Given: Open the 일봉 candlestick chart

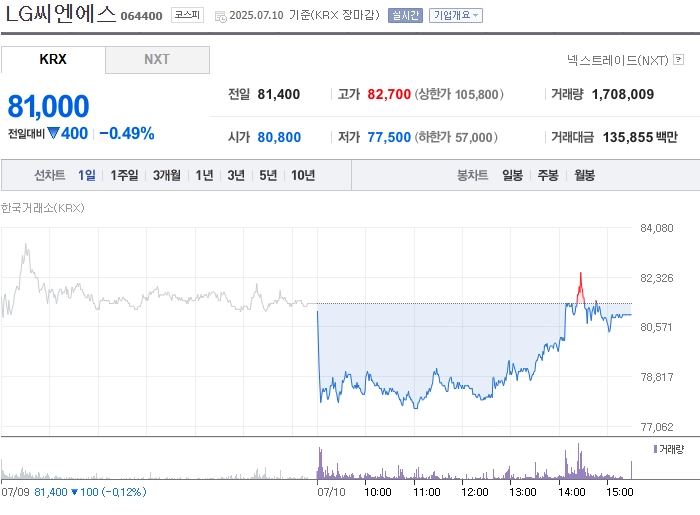Looking at the screenshot, I should [x=512, y=175].
